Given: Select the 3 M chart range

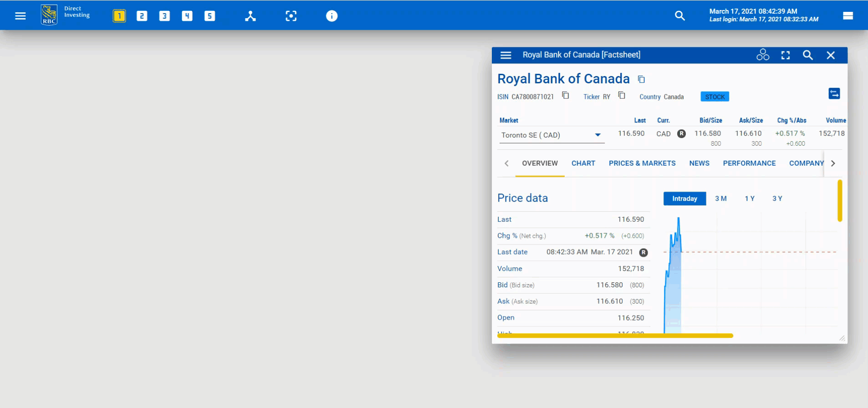Looking at the screenshot, I should coord(720,199).
